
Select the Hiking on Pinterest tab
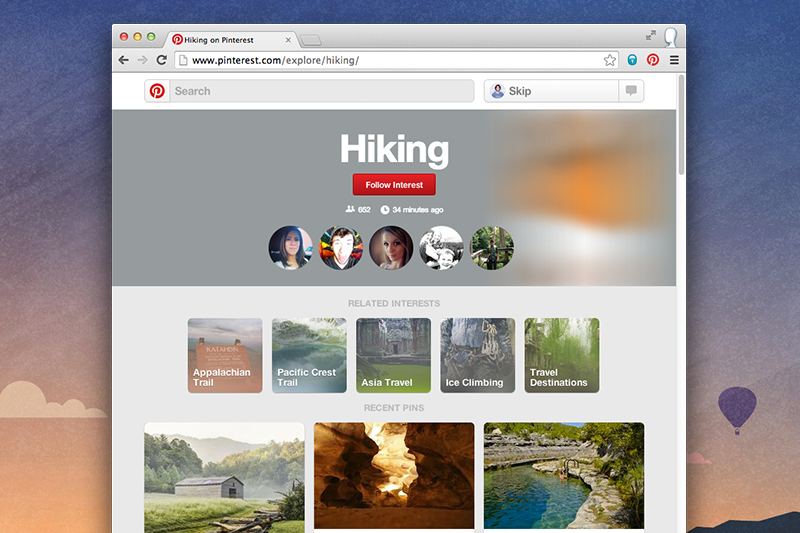click(229, 40)
